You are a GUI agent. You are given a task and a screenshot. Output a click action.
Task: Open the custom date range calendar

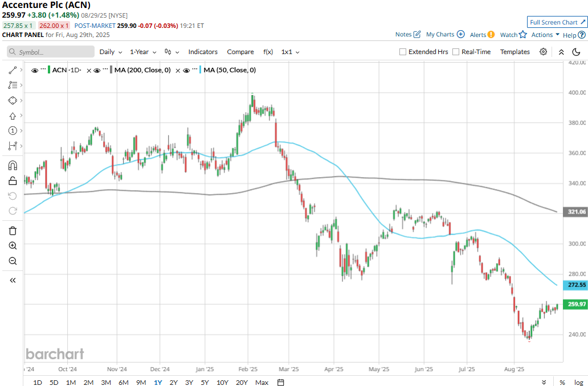[x=280, y=382]
